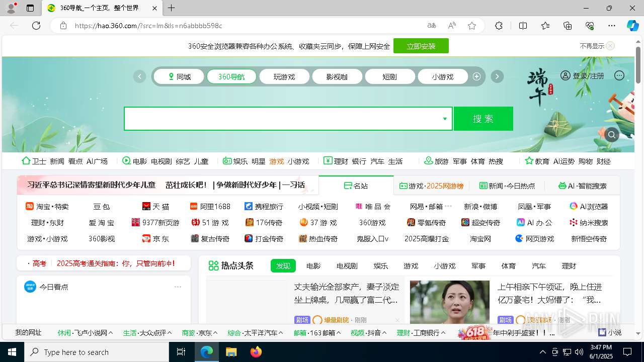The width and height of the screenshot is (644, 362).
Task: Click 登录/注册 link
Action: (583, 75)
